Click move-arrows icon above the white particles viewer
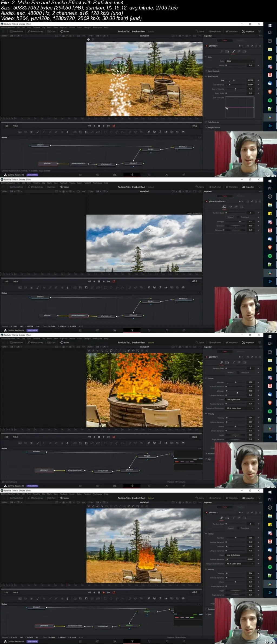The height and width of the screenshot is (644, 277). (x=88, y=39)
